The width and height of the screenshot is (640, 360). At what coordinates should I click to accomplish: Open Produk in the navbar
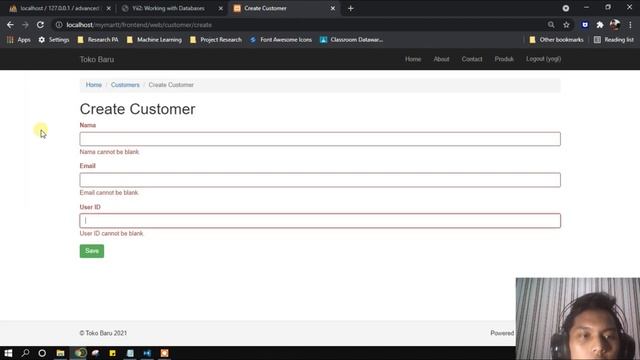click(x=504, y=59)
